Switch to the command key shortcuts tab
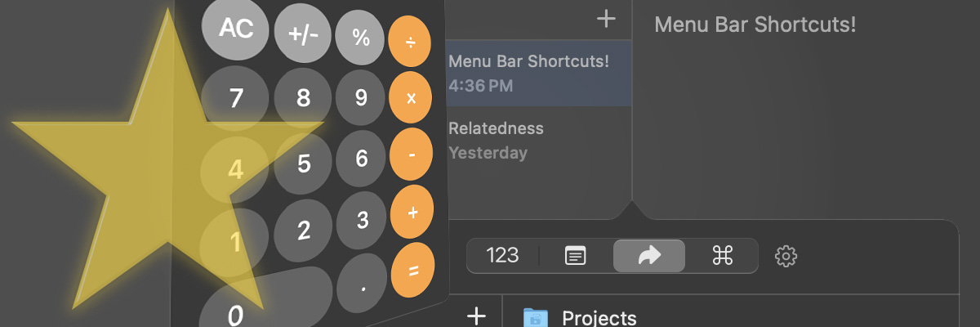980x327 pixels. click(x=723, y=256)
